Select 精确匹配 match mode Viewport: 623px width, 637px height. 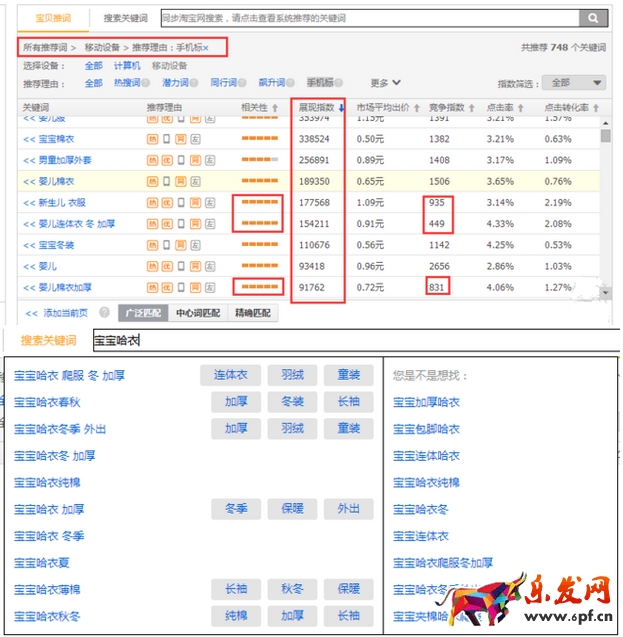[x=253, y=313]
